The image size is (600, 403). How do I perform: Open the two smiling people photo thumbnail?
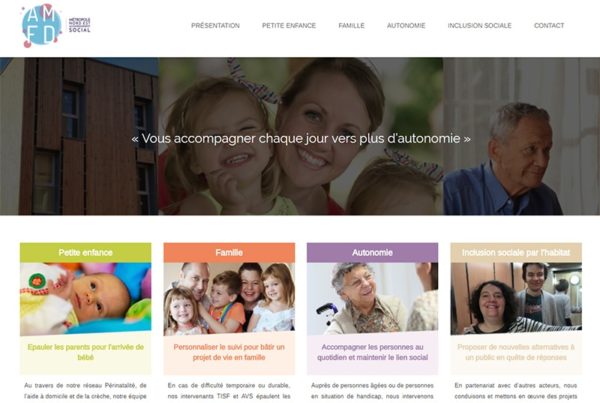point(516,298)
